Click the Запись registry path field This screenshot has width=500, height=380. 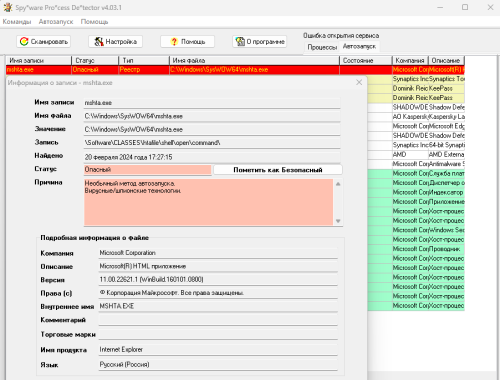tap(212, 143)
